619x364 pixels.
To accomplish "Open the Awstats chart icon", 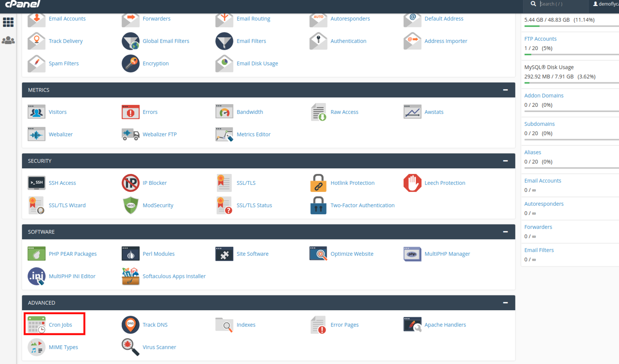I will 412,112.
